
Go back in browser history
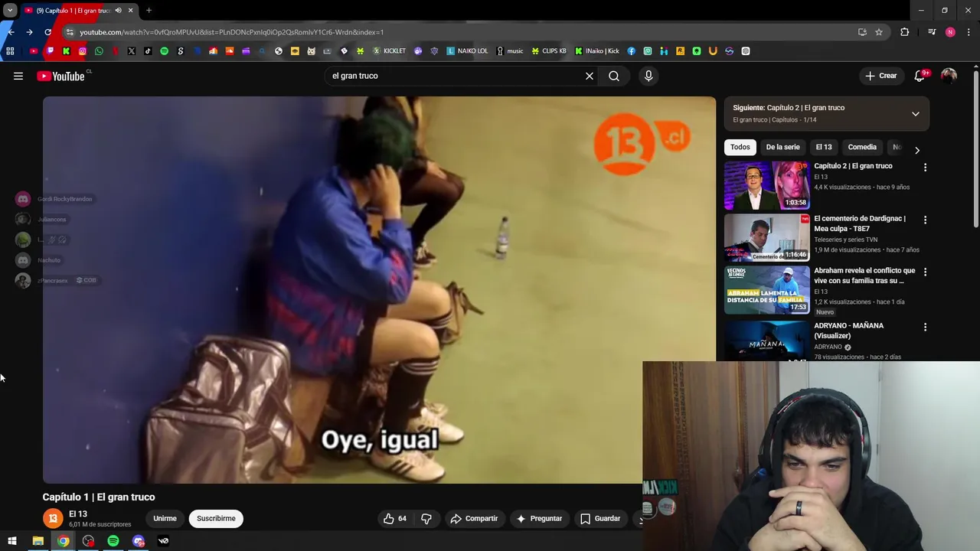point(11,32)
